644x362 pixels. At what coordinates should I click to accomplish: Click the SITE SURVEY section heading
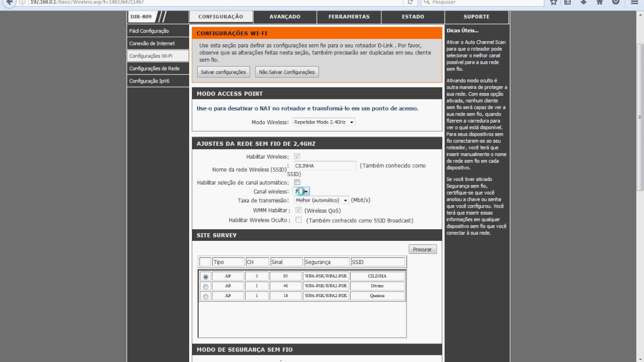click(x=216, y=235)
